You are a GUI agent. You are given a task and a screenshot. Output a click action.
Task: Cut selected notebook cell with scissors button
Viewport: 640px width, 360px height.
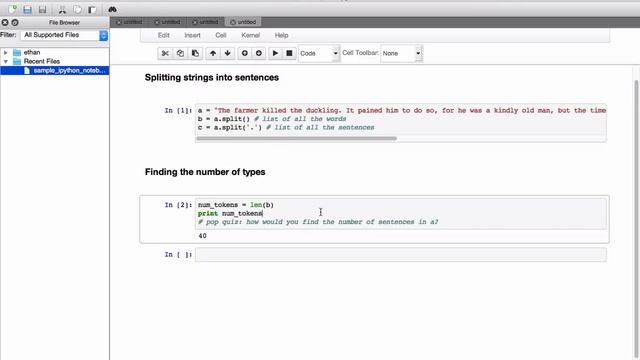coord(165,53)
